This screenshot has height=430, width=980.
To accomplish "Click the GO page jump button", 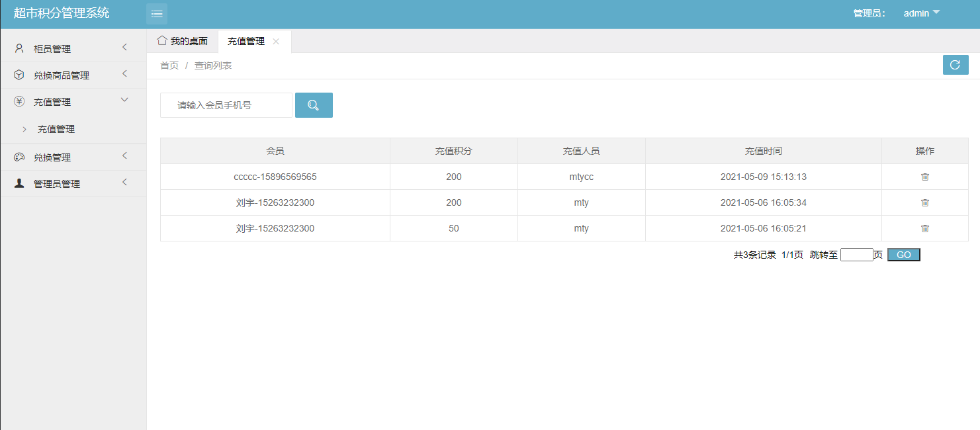I will coord(903,255).
